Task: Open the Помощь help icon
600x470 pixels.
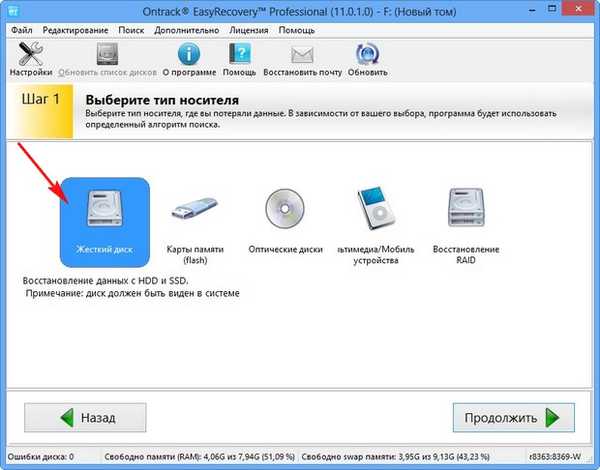Action: (240, 58)
